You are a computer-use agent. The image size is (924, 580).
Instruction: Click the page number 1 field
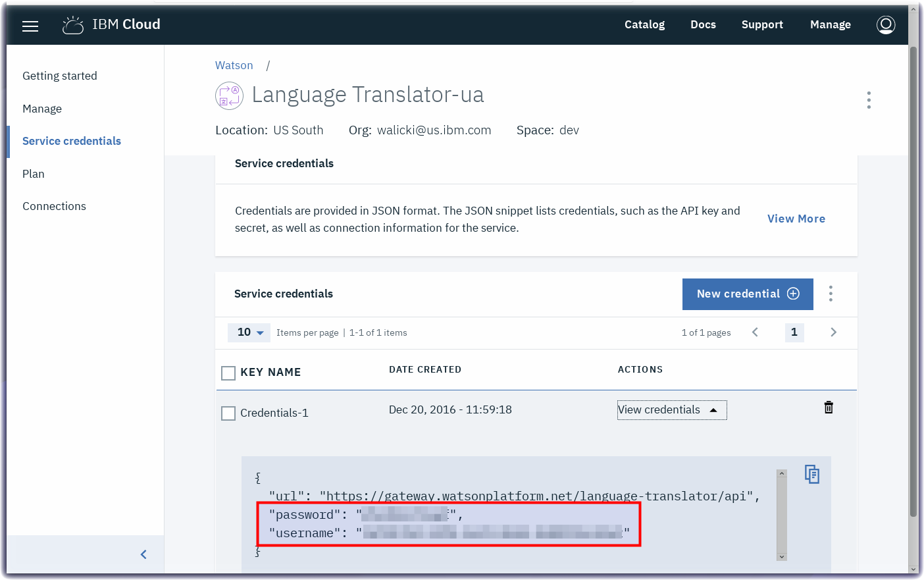coord(794,332)
